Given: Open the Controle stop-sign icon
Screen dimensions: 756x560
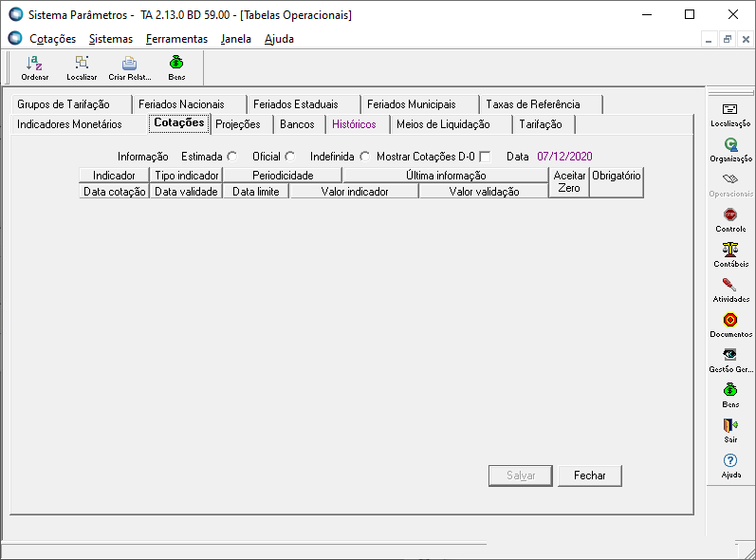Looking at the screenshot, I should tap(730, 220).
